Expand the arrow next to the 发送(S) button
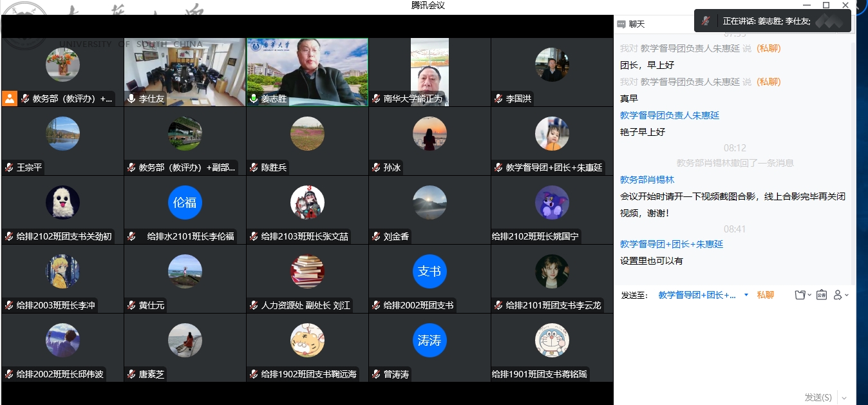Image resolution: width=868 pixels, height=405 pixels. tap(844, 398)
